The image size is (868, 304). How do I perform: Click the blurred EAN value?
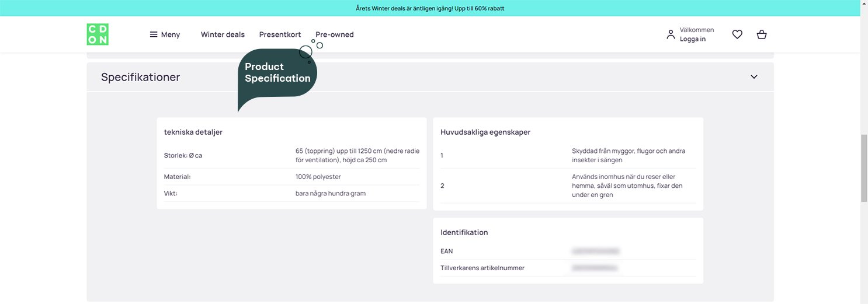(595, 251)
